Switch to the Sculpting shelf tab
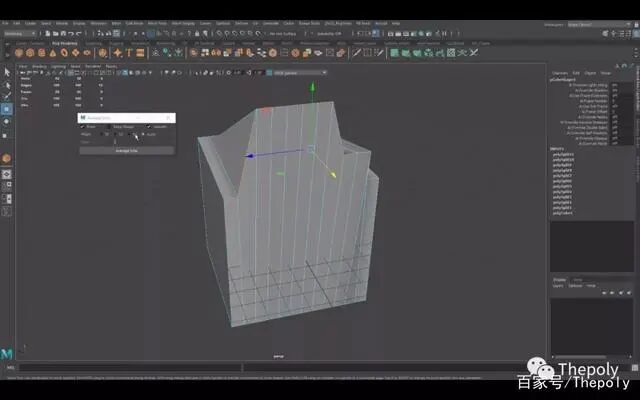Image resolution: width=640 pixels, height=400 pixels. 93,43
